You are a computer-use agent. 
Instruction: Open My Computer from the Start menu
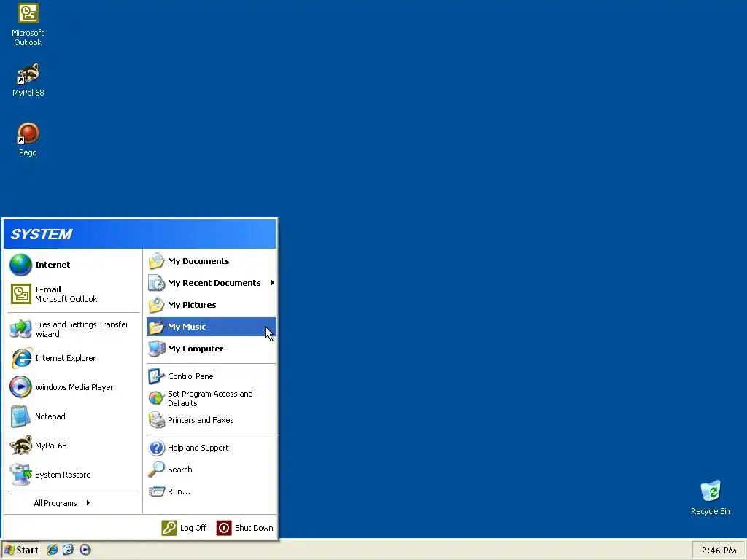211,349
